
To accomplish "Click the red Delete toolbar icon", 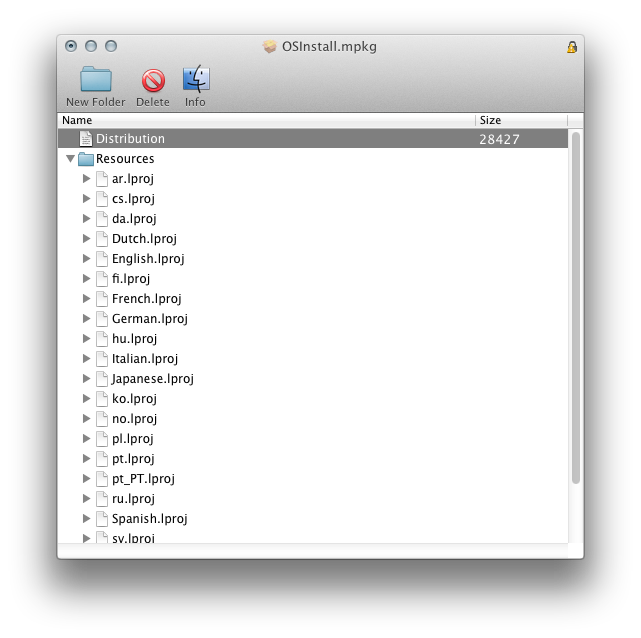I will pyautogui.click(x=153, y=80).
